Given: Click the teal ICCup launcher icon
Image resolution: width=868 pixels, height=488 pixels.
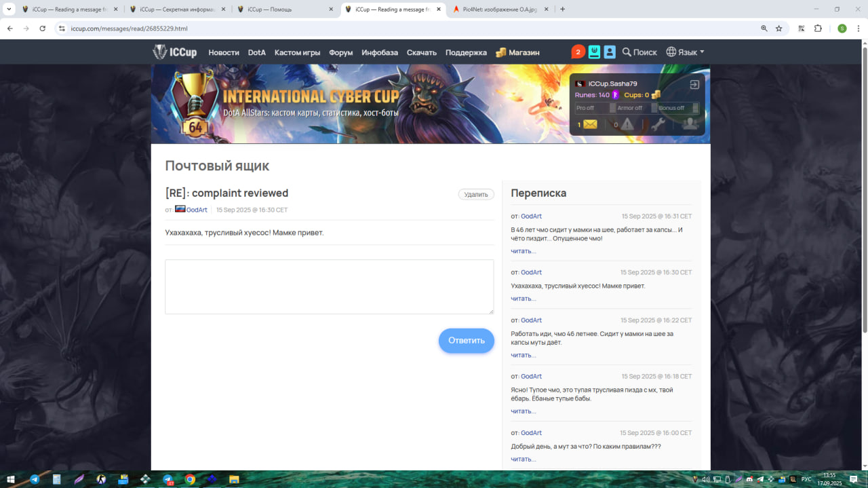Looking at the screenshot, I should (594, 52).
